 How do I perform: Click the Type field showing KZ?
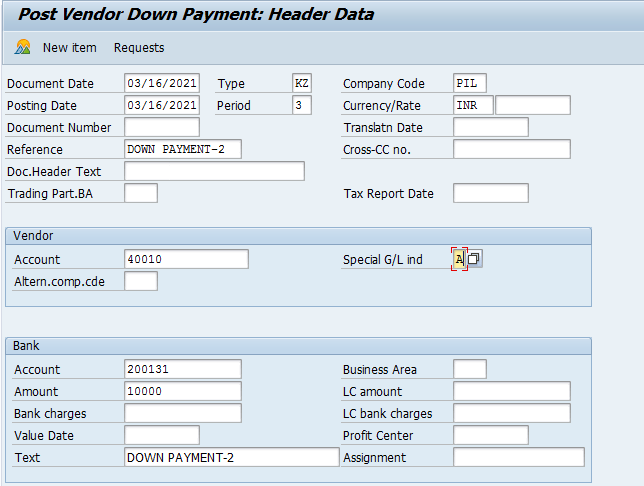[301, 83]
